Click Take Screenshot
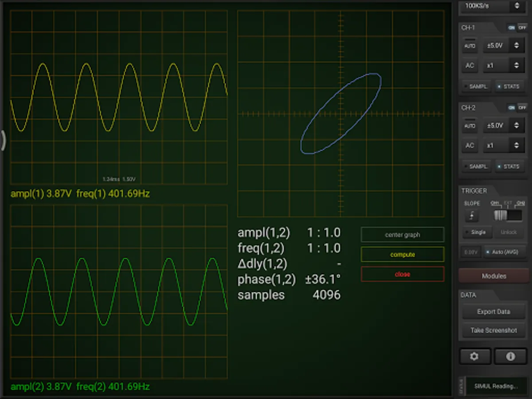Viewport: 532px width, 399px height. coord(493,330)
